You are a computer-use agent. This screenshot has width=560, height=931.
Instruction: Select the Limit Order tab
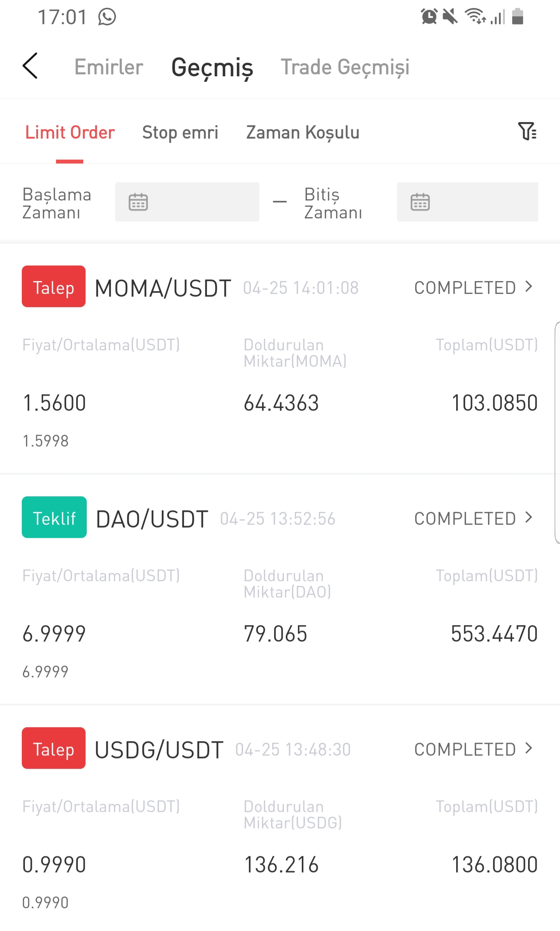[x=70, y=133]
